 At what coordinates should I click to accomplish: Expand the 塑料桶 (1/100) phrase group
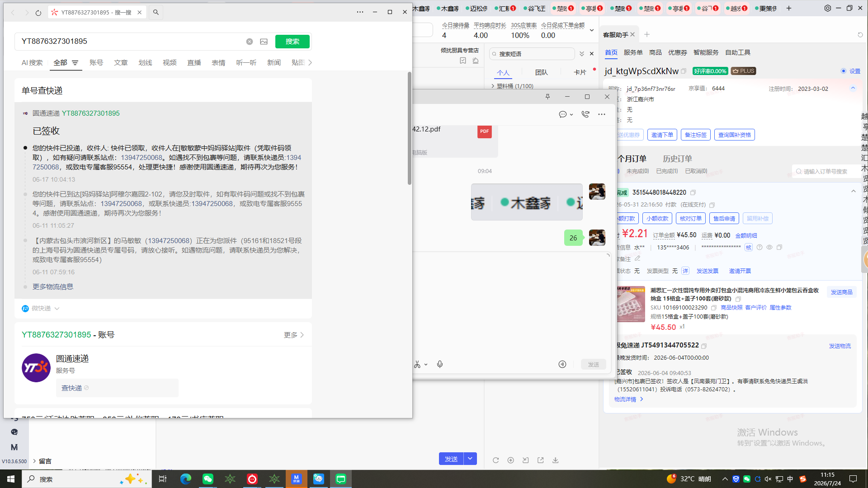tap(513, 86)
